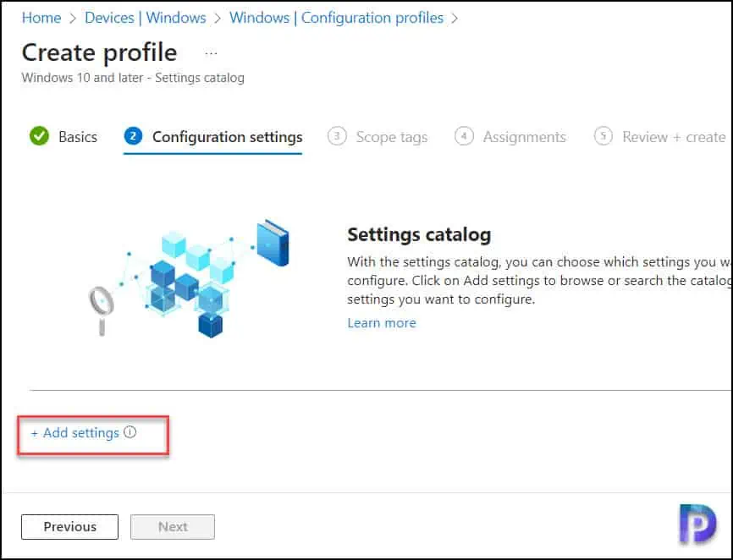The image size is (733, 560).
Task: Switch to the Basics step tab
Action: click(63, 137)
